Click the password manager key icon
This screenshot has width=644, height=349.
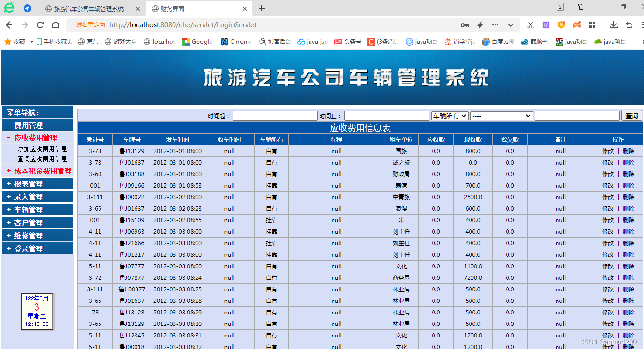pos(465,25)
